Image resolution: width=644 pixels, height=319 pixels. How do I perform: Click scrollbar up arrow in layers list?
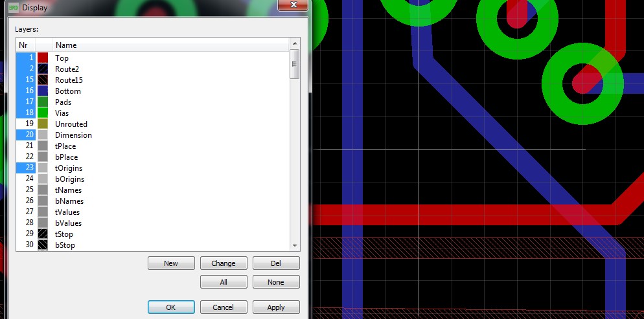pyautogui.click(x=295, y=45)
